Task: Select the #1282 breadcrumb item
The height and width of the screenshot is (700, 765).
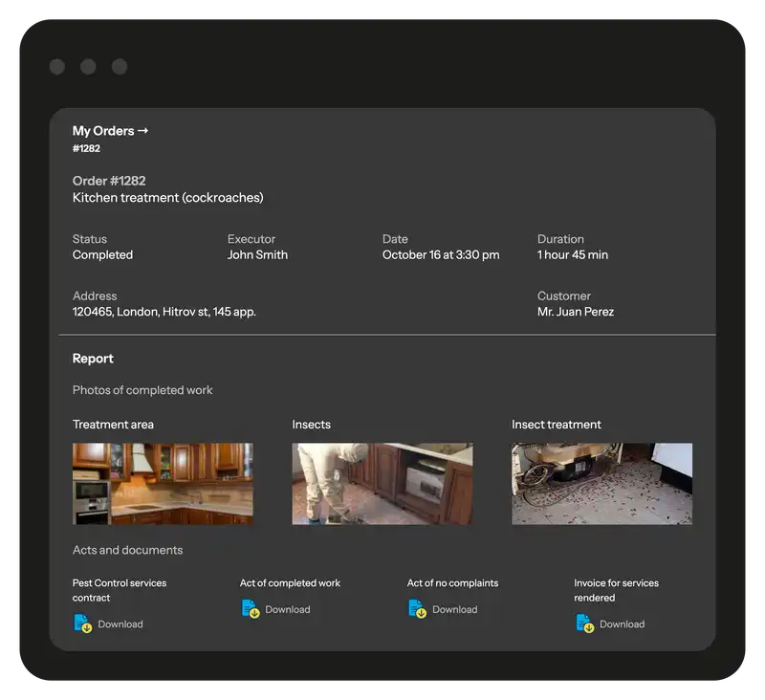Action: pyautogui.click(x=86, y=148)
